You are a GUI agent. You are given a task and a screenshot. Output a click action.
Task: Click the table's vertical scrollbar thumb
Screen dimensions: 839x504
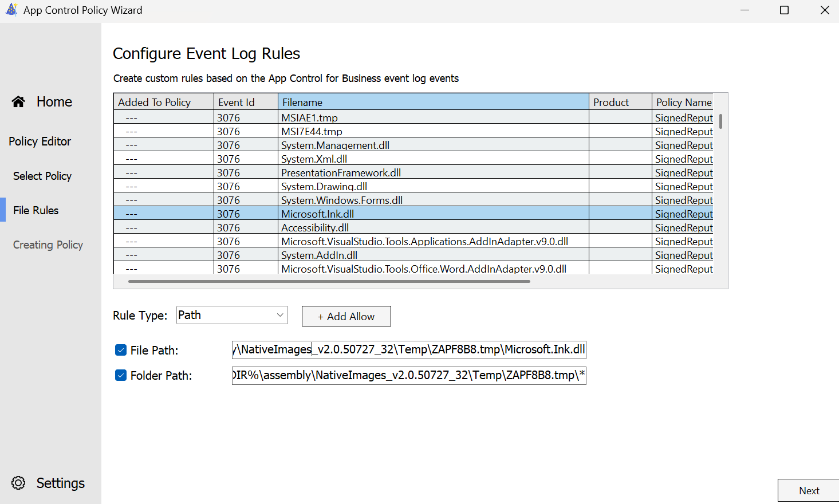pos(720,121)
